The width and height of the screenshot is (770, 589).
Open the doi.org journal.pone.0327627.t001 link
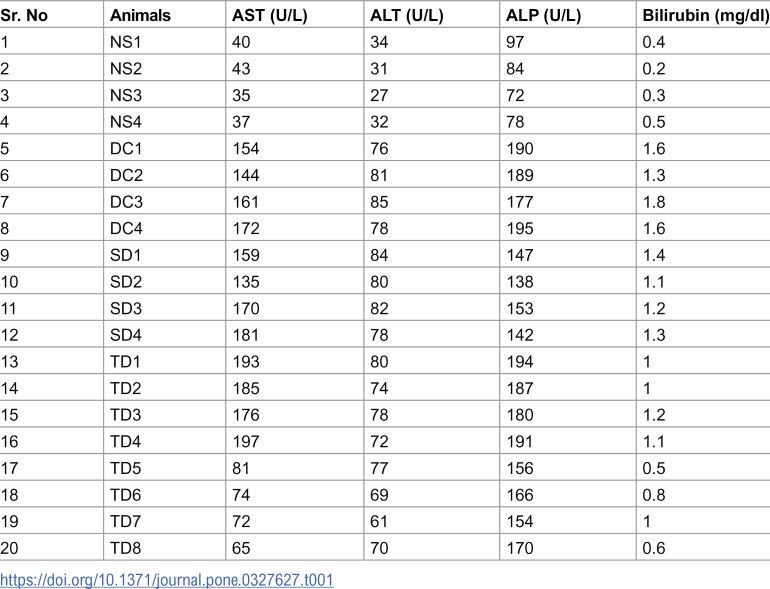[x=166, y=580]
